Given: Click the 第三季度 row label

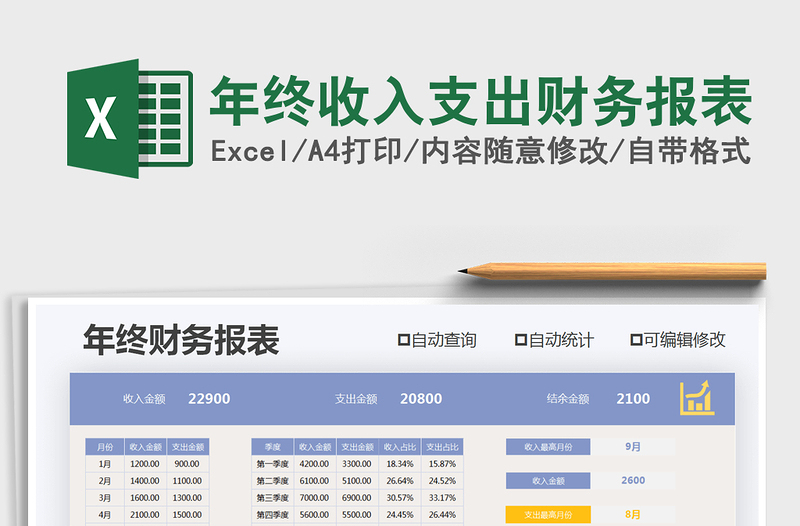Looking at the screenshot, I should [x=272, y=497].
